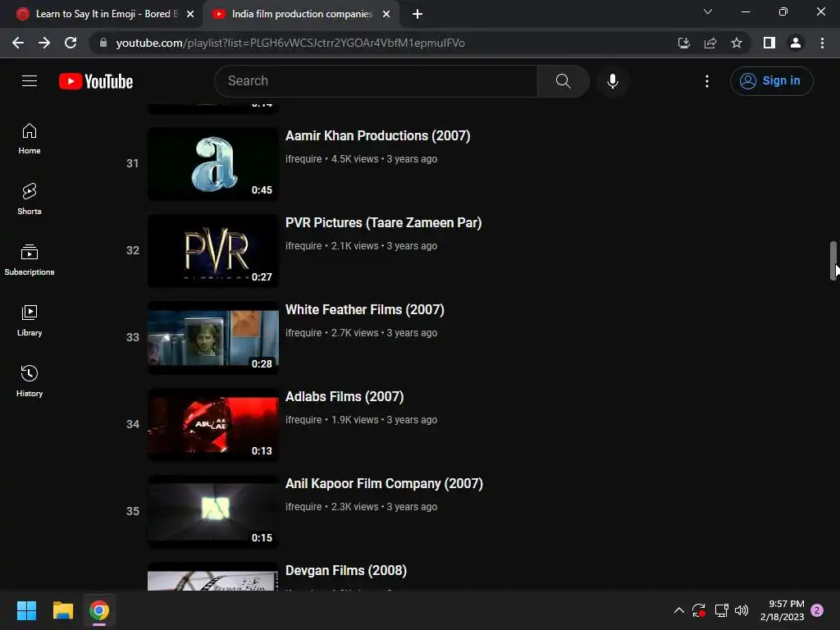Go back in browser history
The width and height of the screenshot is (840, 630).
18,43
